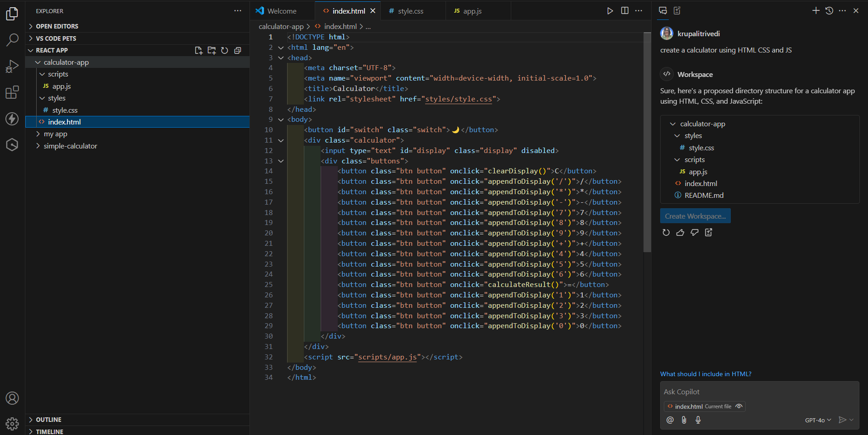This screenshot has height=435, width=868.
Task: Collapse the scripts folder in Explorer
Action: pos(138,74)
